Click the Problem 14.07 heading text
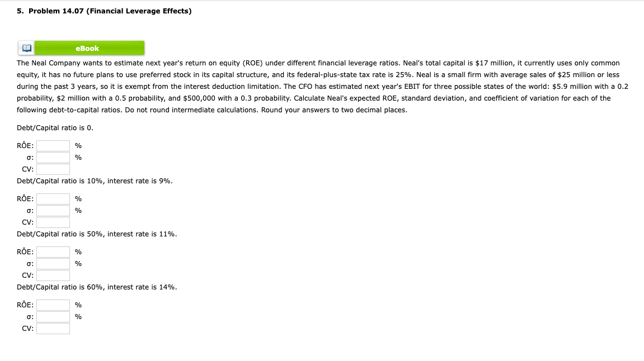Screen dimensions: 644x361 [x=104, y=11]
